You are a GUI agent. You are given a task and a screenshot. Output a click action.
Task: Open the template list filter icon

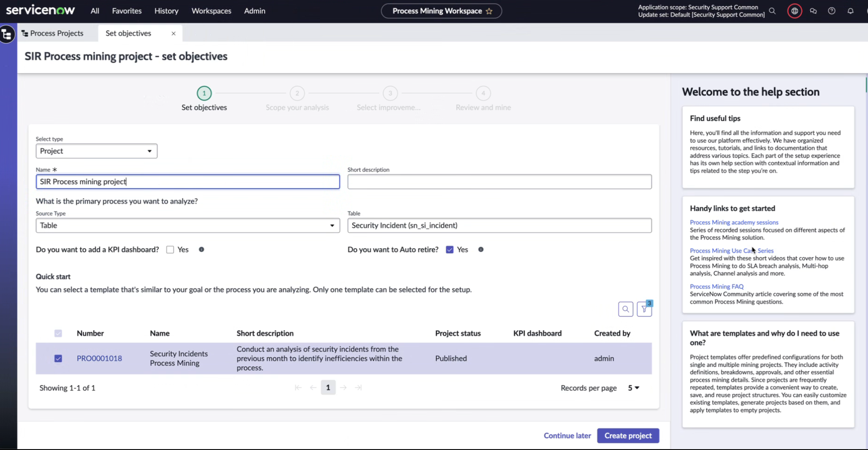644,309
